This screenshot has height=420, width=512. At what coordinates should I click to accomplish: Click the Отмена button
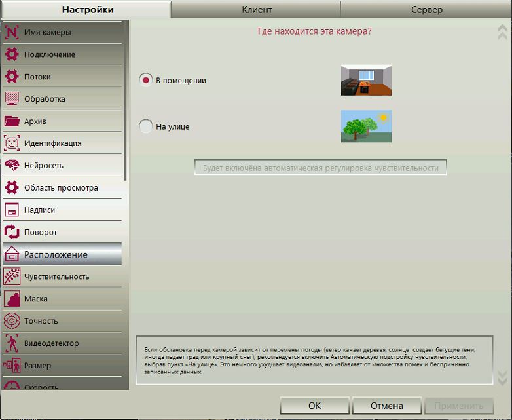point(386,406)
